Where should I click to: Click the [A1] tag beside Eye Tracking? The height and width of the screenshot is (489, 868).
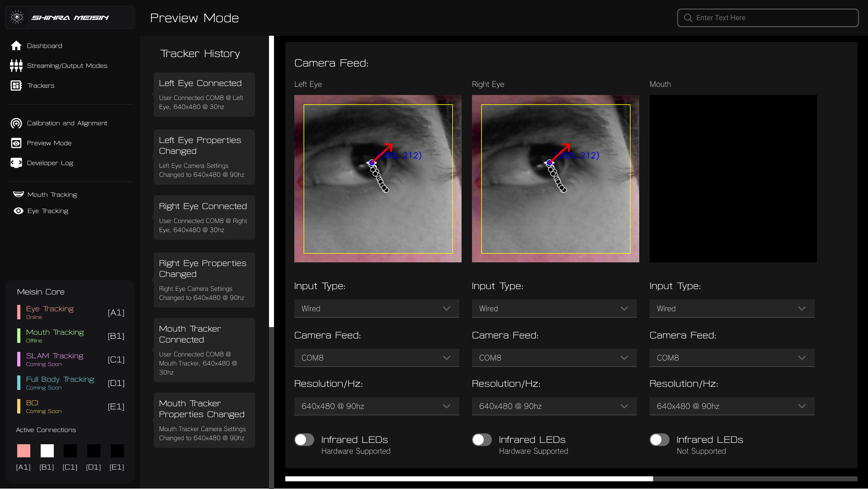[116, 313]
